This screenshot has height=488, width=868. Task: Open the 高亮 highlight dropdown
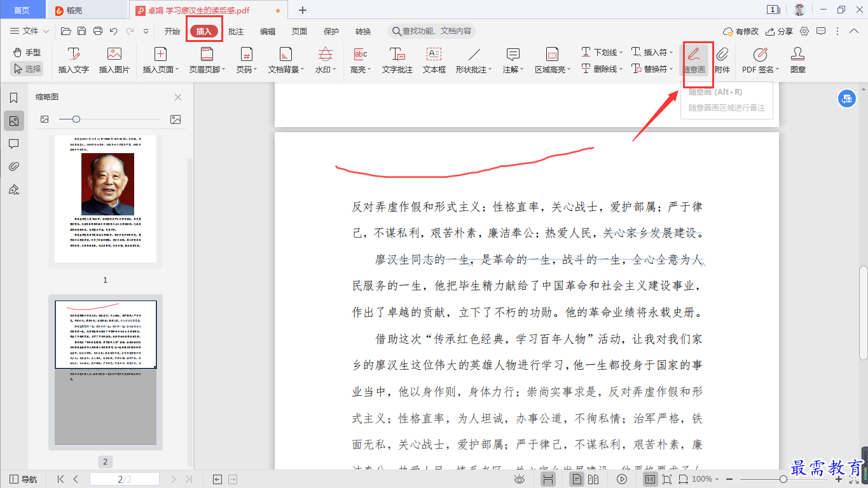(361, 61)
